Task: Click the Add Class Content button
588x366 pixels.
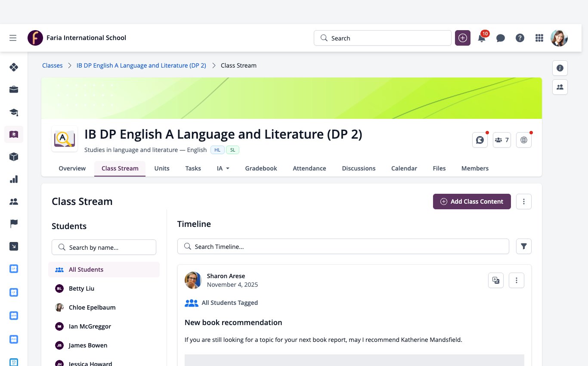Action: [x=472, y=202]
